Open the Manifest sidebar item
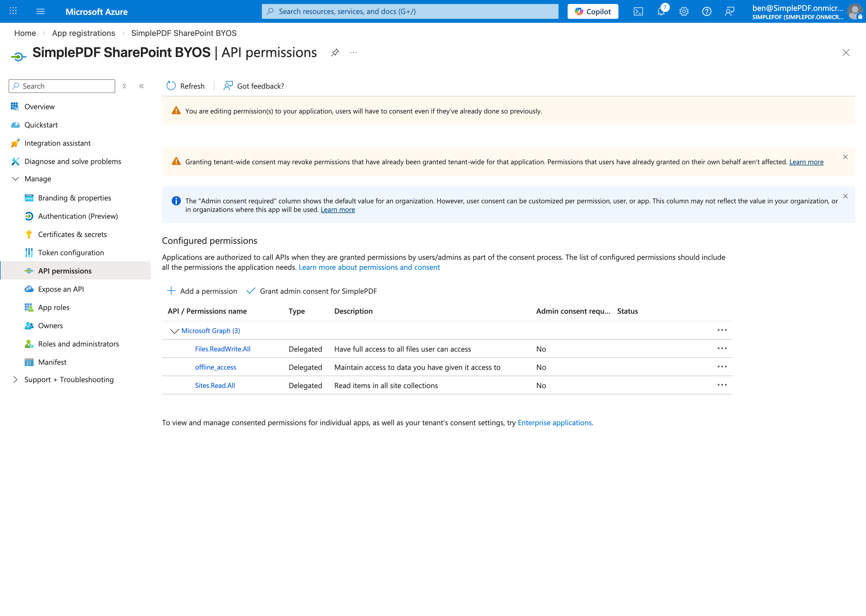The width and height of the screenshot is (866, 616). pos(52,362)
